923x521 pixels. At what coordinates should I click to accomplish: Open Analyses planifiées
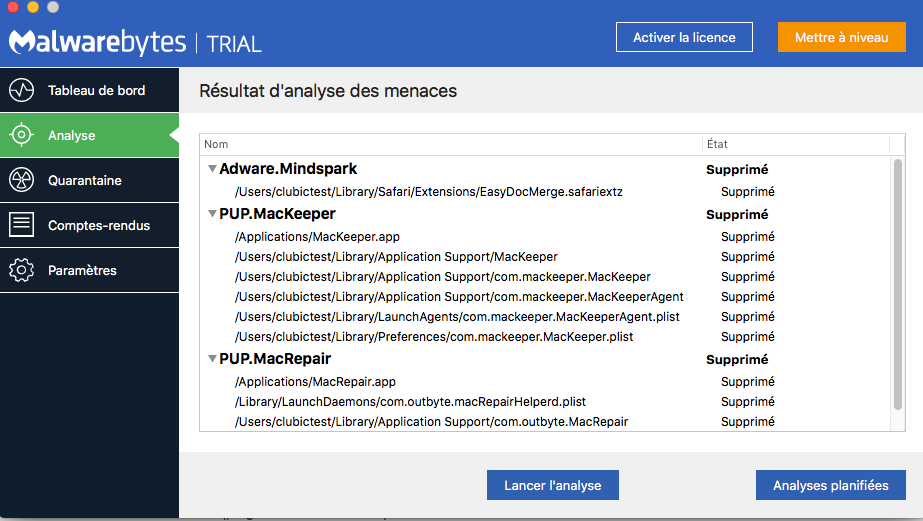coord(831,485)
